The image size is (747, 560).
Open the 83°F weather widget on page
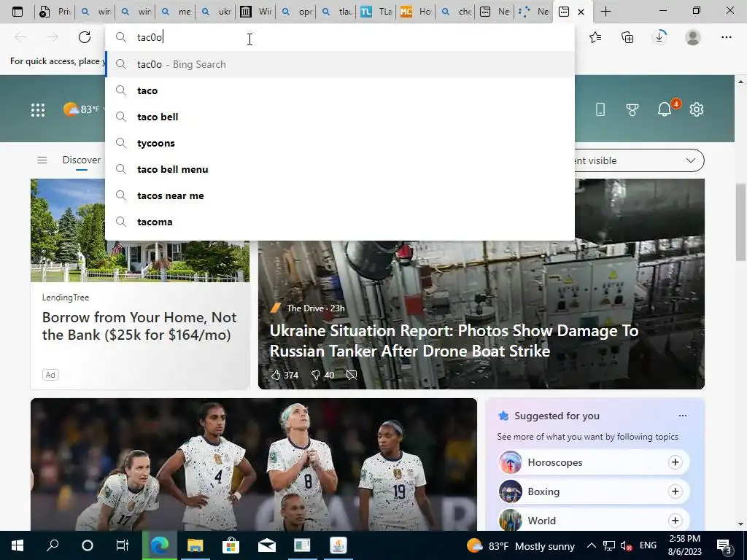(82, 109)
